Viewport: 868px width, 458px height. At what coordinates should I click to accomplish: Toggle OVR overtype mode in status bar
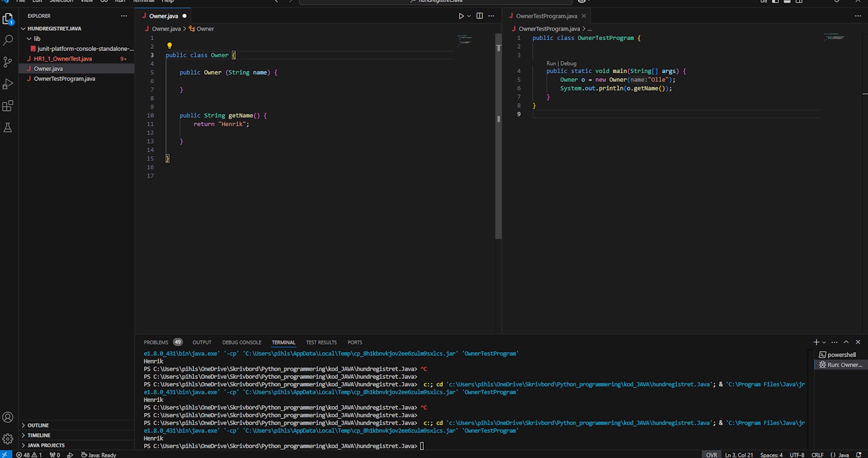point(711,455)
